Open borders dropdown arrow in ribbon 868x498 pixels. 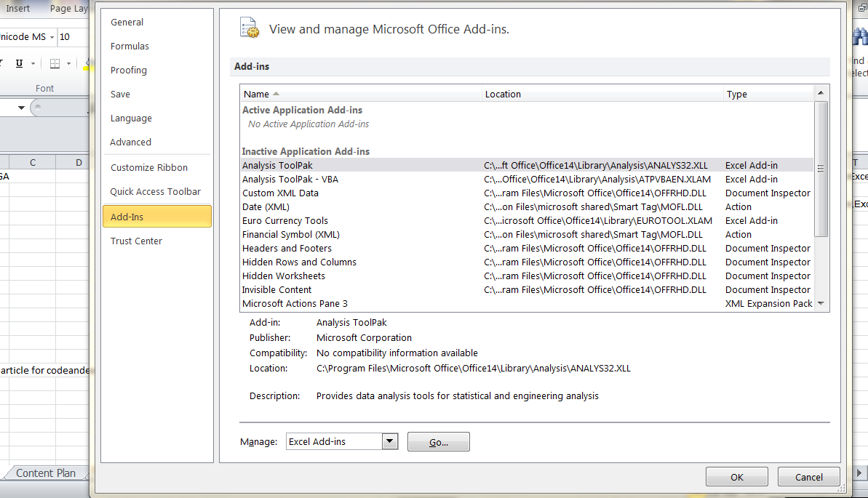click(x=68, y=64)
